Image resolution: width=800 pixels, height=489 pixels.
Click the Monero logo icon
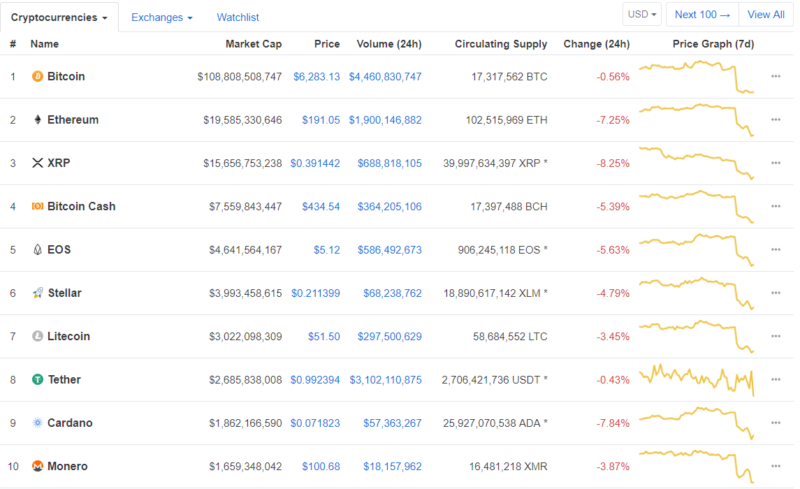pos(37,466)
